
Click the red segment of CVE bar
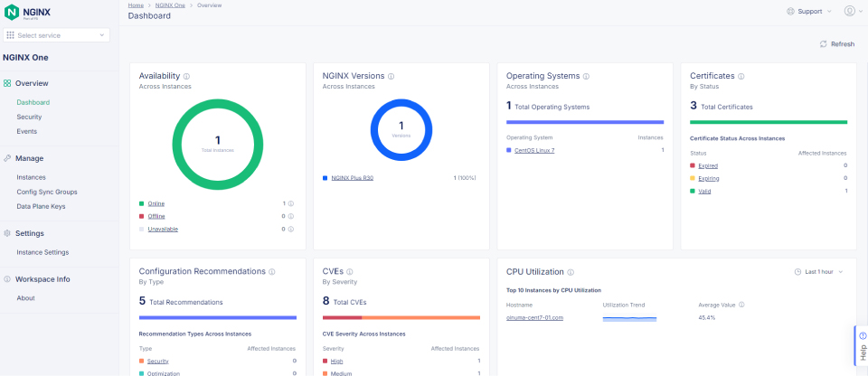click(x=342, y=318)
